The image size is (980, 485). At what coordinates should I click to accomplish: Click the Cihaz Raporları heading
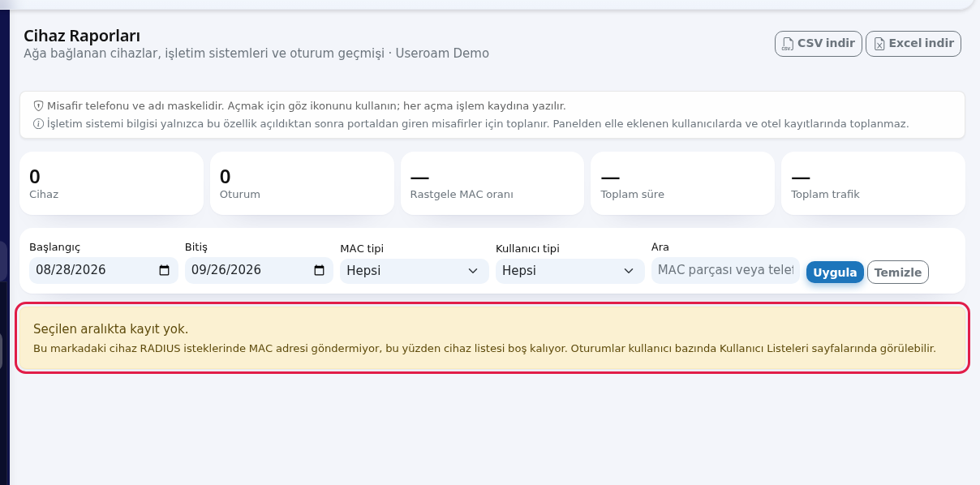(82, 36)
